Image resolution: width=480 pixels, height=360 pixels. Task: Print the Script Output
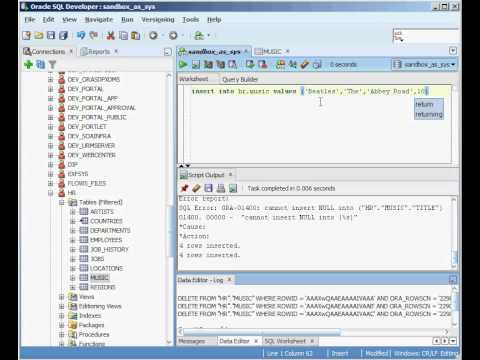[x=221, y=188]
